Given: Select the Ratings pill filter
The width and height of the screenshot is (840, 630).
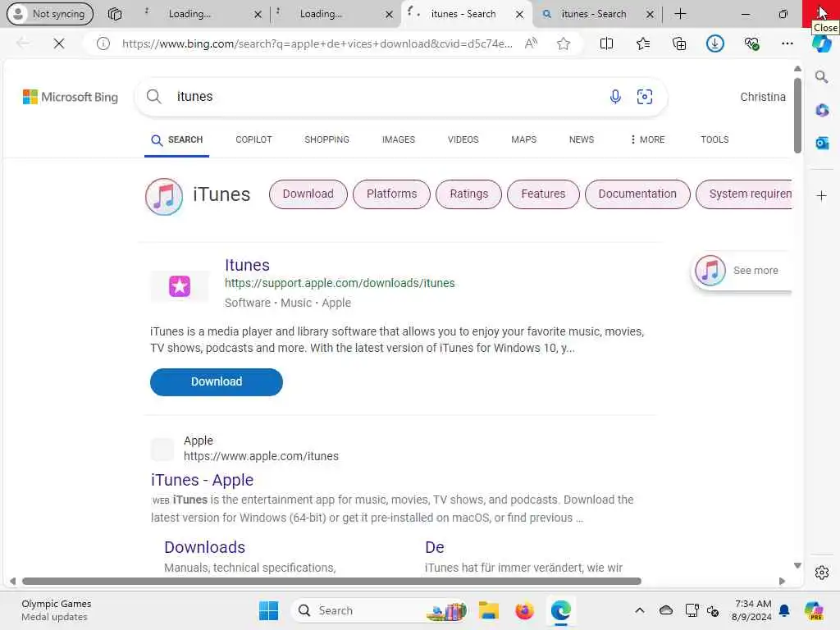Looking at the screenshot, I should 468,194.
